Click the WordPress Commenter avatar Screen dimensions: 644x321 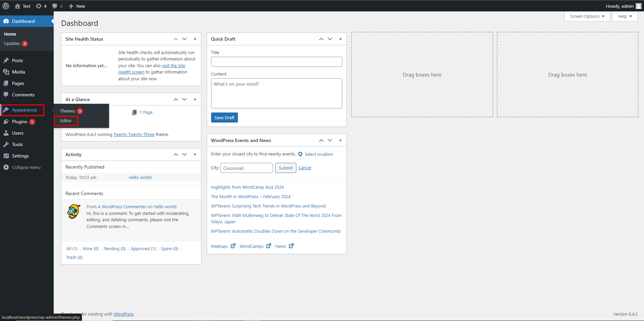pyautogui.click(x=74, y=212)
